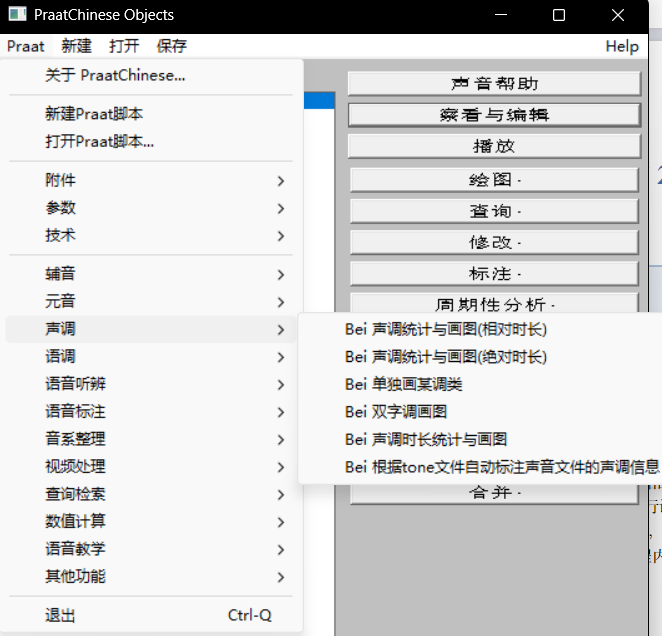The width and height of the screenshot is (662, 636).
Task: Choose Bei 声调时长统计与画图
Action: click(x=481, y=439)
